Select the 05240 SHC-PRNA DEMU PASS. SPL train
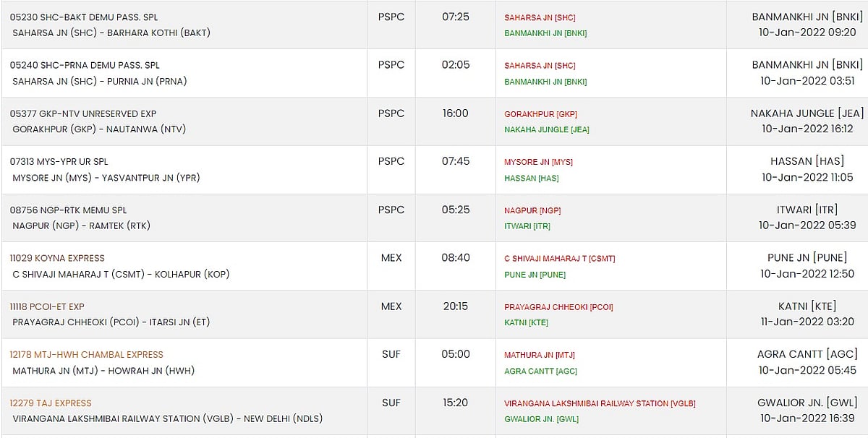 coord(85,65)
